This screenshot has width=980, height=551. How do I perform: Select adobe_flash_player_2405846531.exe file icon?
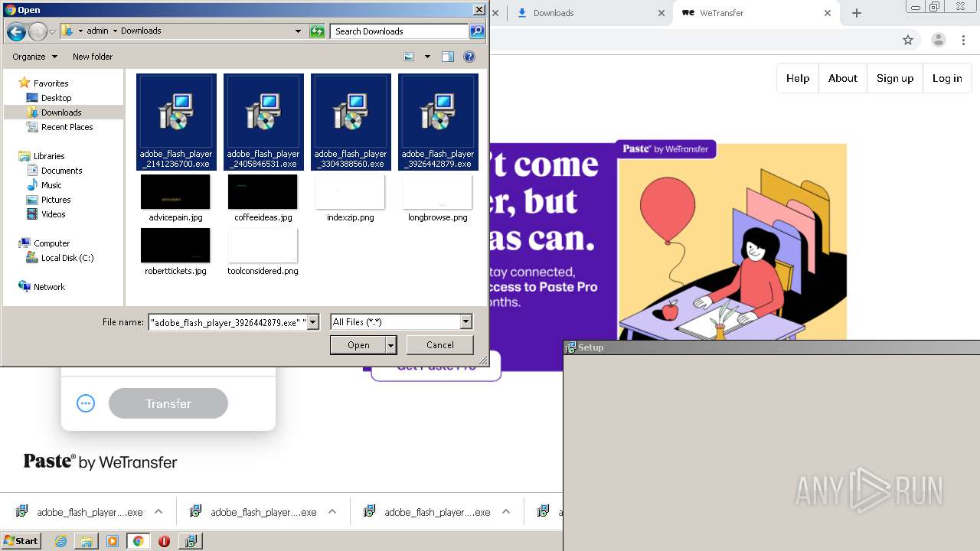point(263,122)
